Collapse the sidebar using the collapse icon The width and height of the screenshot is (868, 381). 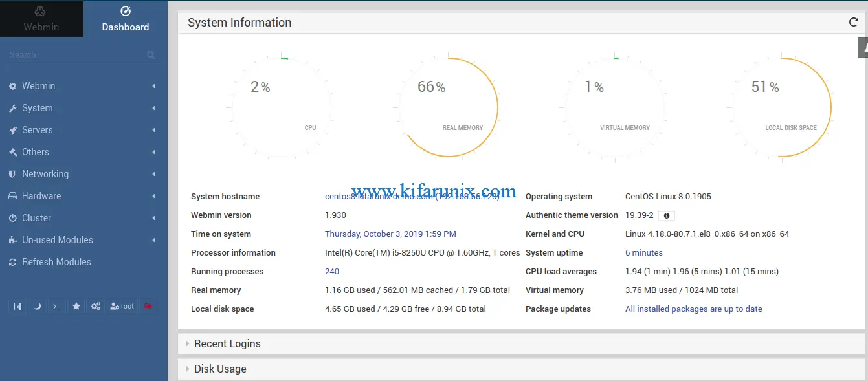click(17, 306)
